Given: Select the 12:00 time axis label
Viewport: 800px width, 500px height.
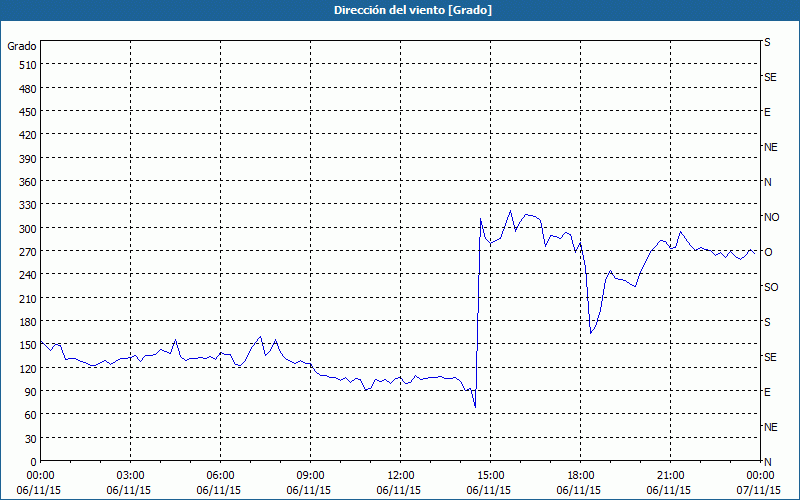Looking at the screenshot, I should pos(401,476).
